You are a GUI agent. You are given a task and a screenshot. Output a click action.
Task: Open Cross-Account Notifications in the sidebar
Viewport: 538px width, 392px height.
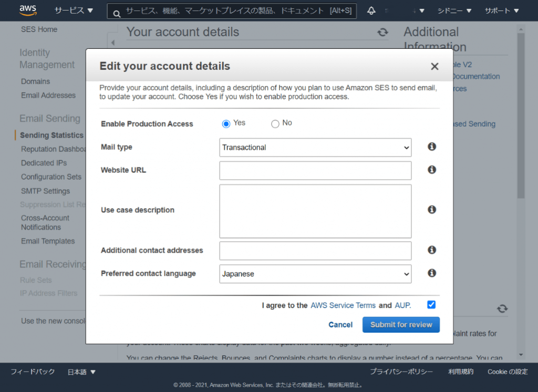pos(45,222)
